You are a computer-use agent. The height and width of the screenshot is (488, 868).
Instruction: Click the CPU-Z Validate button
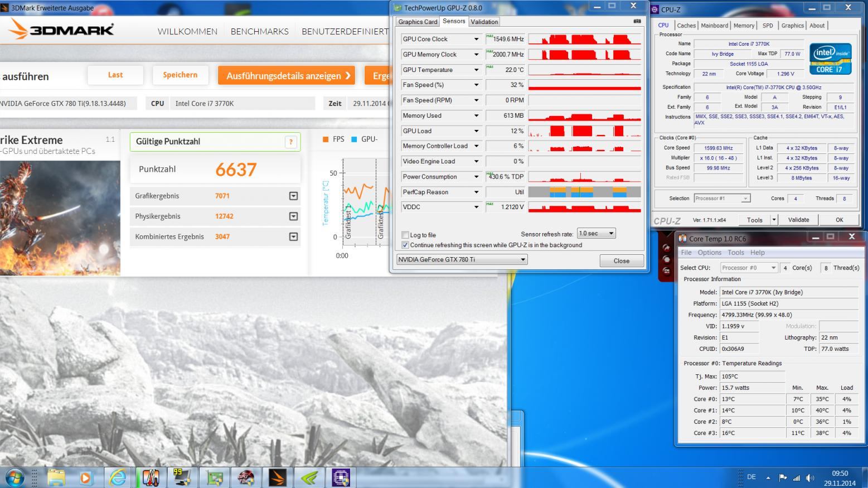[798, 220]
